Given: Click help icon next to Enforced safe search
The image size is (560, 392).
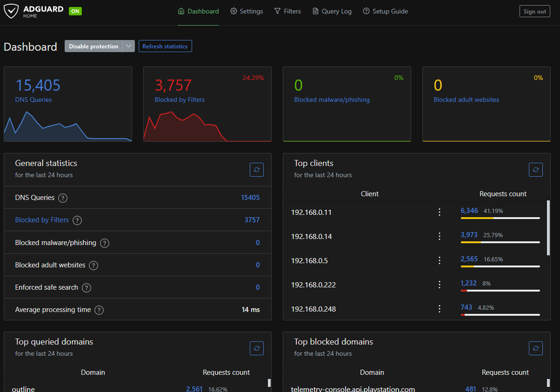Looking at the screenshot, I should coord(87,288).
